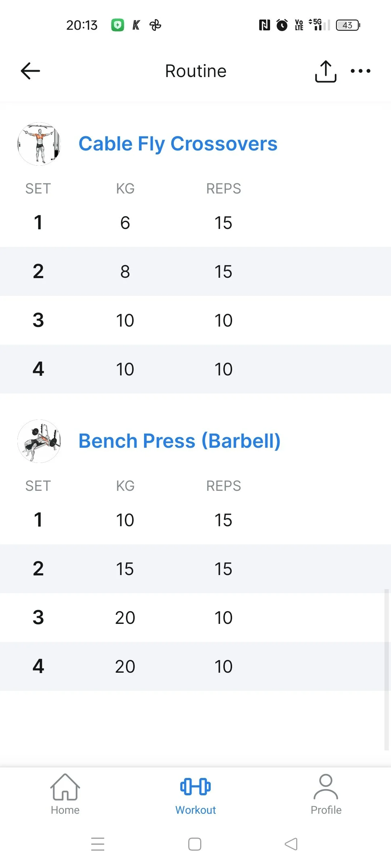Open the three-dot more options menu

coord(360,71)
